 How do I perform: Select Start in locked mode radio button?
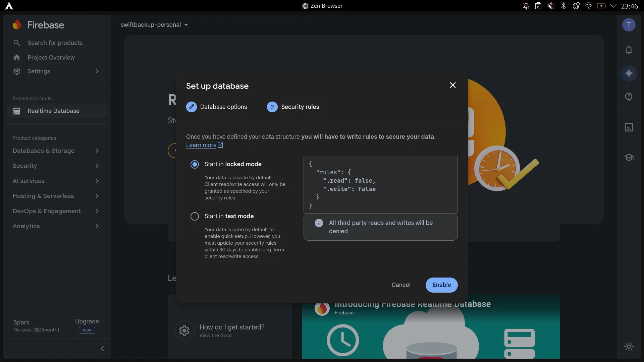pyautogui.click(x=195, y=164)
